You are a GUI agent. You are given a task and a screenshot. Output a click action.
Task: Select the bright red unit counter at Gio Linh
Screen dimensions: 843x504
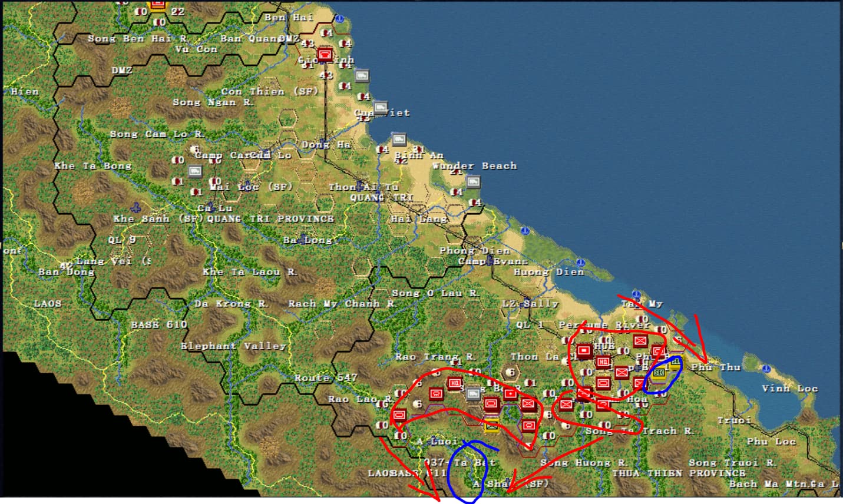tap(325, 55)
